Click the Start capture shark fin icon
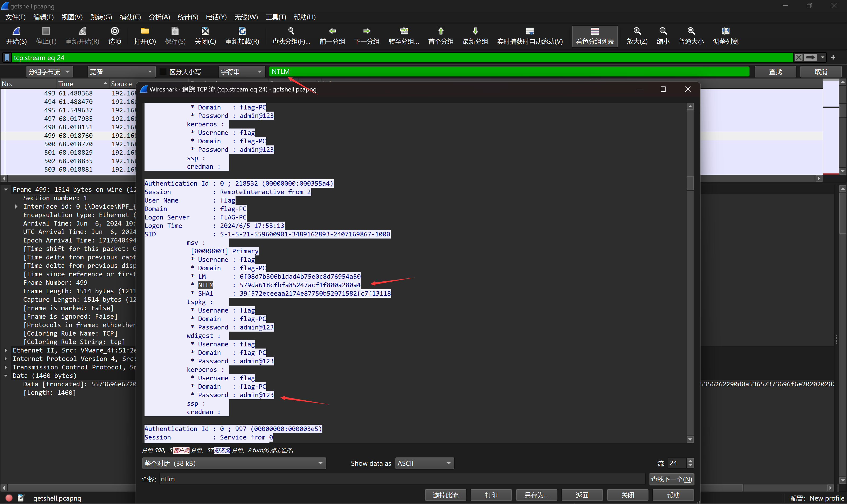The height and width of the screenshot is (504, 847). click(16, 31)
